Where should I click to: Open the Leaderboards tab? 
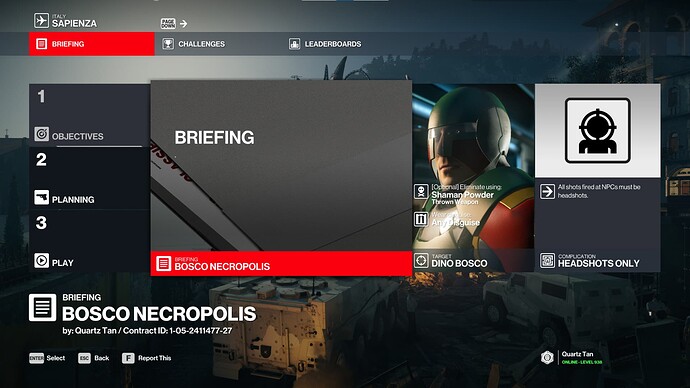coord(325,44)
